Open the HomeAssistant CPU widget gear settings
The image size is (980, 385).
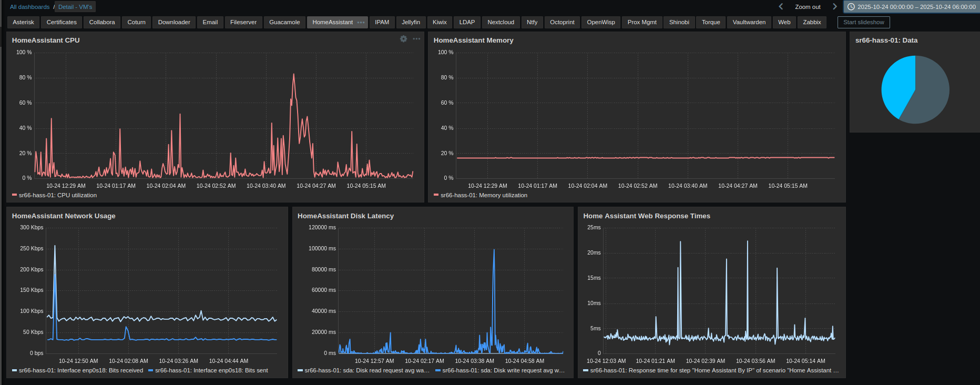pyautogui.click(x=403, y=39)
